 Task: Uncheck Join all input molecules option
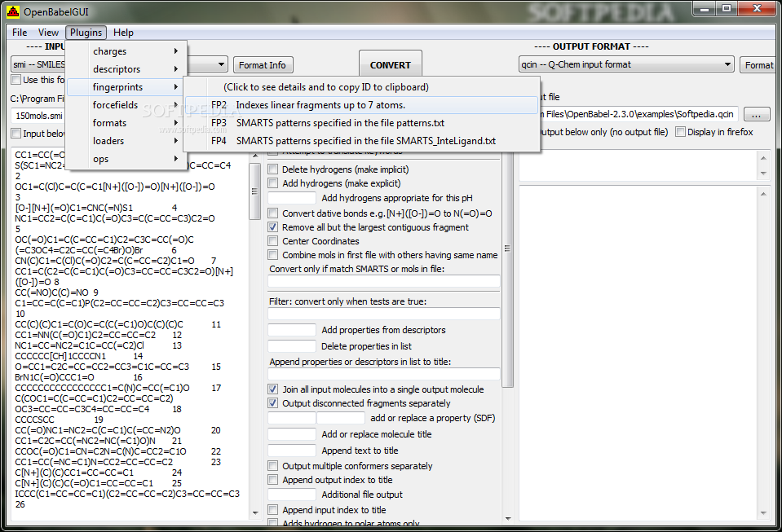tap(273, 389)
